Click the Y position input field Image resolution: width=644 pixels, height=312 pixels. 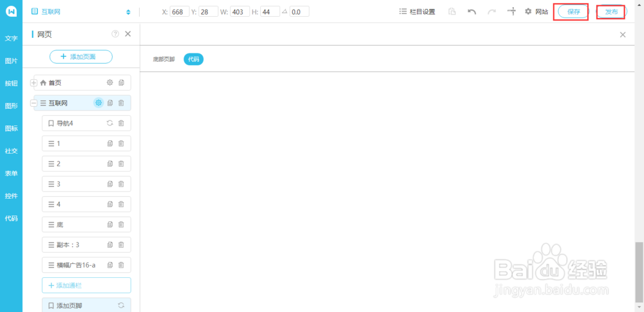[x=208, y=12]
